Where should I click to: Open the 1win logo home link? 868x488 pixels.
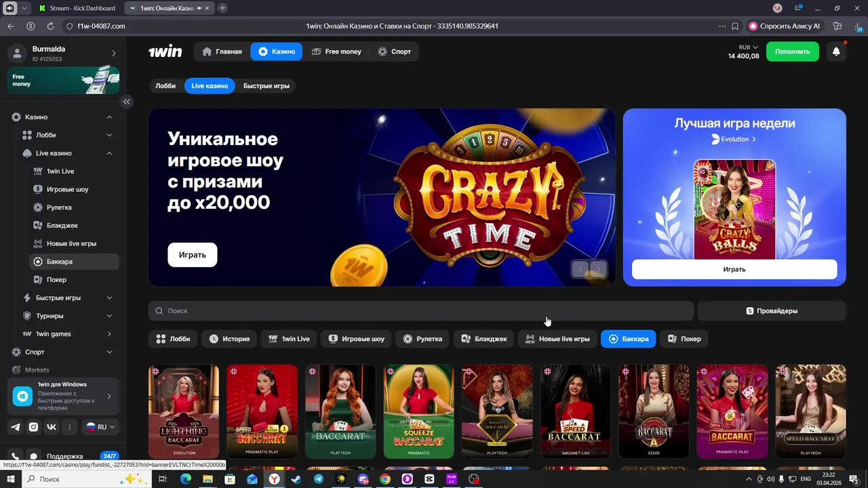pos(165,52)
